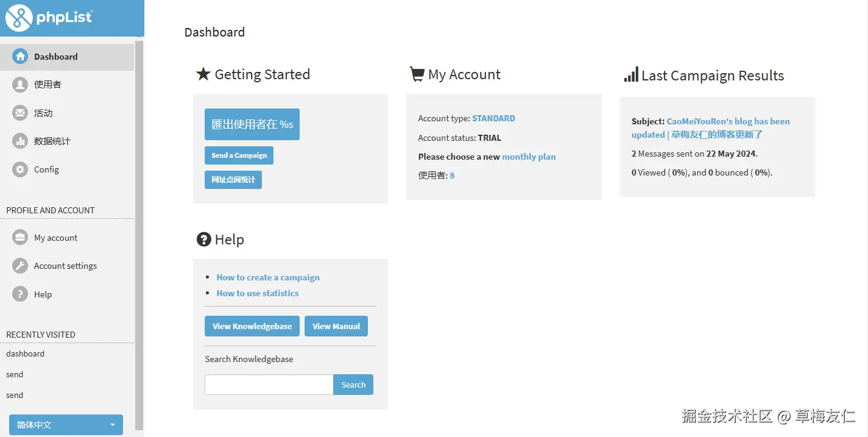
Task: Open 数据统计 bar chart icon
Action: point(20,141)
